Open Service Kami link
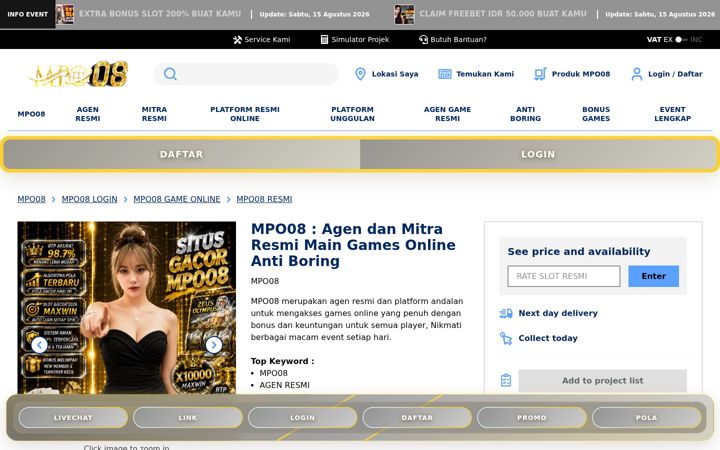This screenshot has height=450, width=720. (261, 39)
